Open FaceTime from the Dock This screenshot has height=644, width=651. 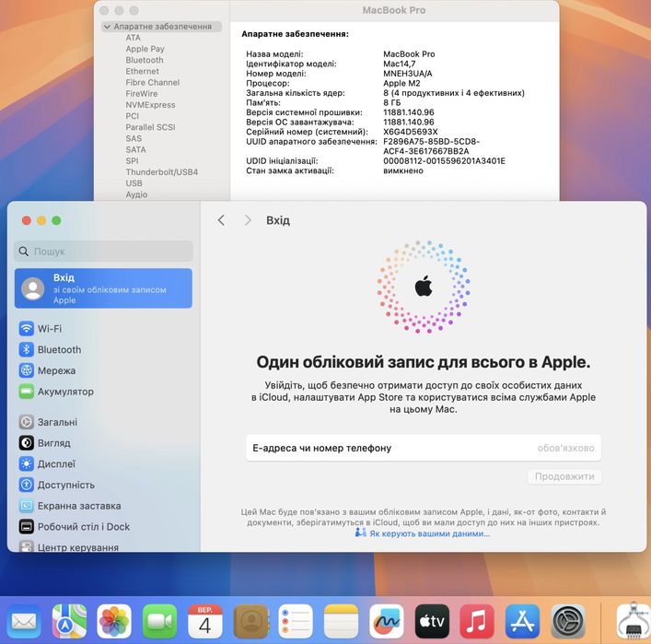pos(159,621)
